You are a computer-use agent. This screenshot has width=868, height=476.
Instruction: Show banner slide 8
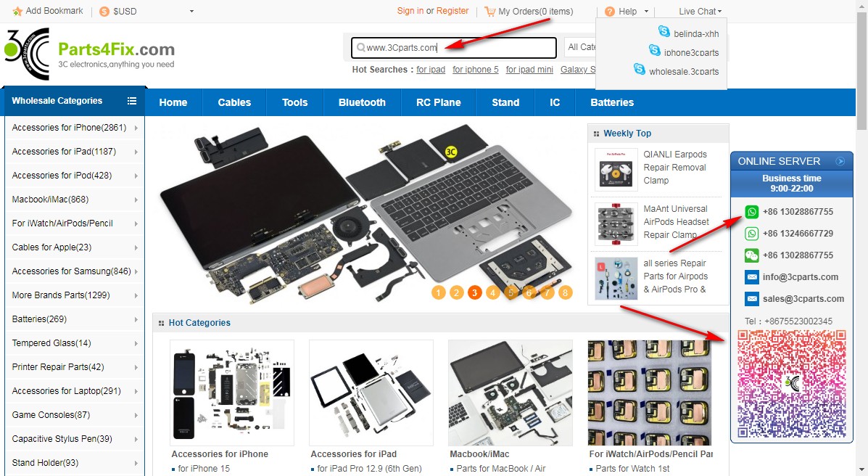click(x=565, y=292)
